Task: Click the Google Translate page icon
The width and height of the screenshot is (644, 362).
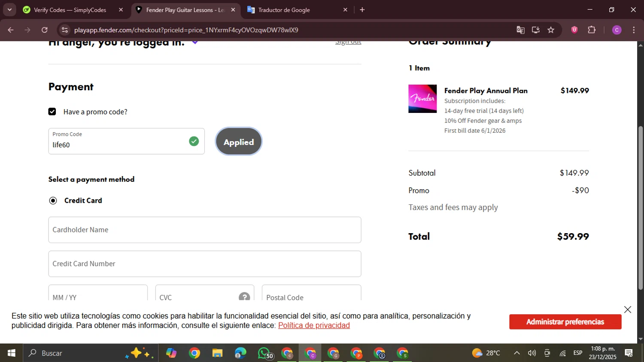Action: point(520,30)
